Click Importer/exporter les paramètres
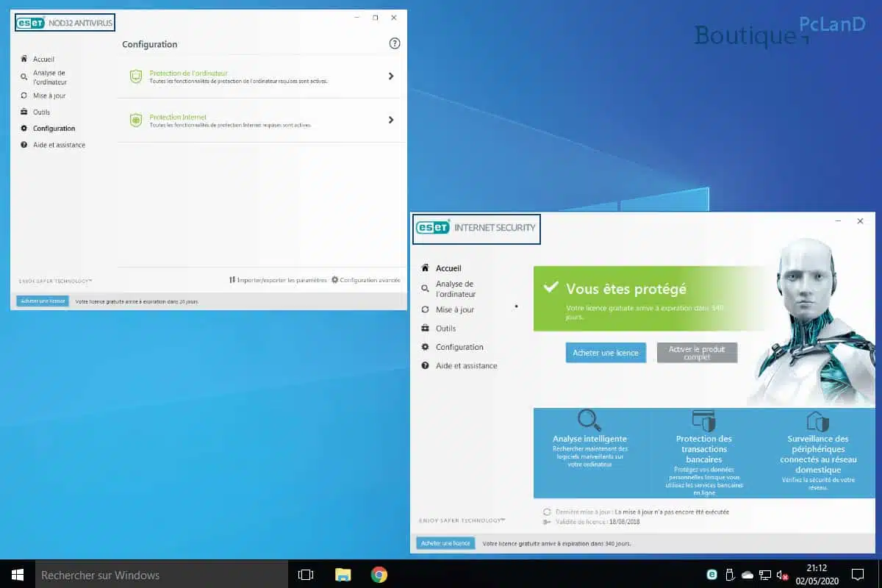 278,280
